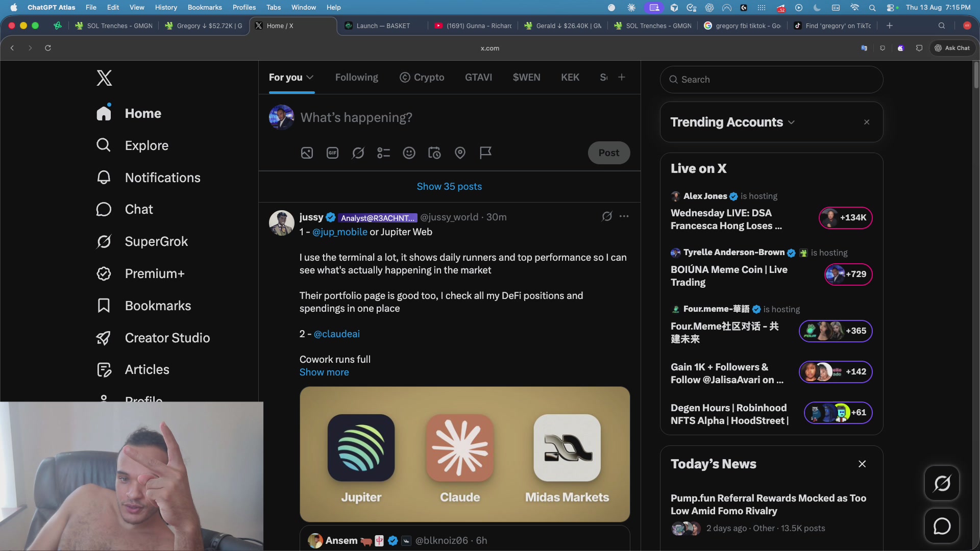
Task: Click the X logo in sidebar
Action: pos(104,78)
